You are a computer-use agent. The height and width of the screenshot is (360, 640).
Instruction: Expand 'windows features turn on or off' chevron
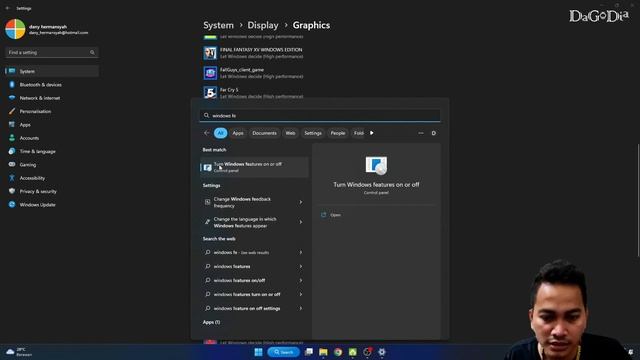301,294
